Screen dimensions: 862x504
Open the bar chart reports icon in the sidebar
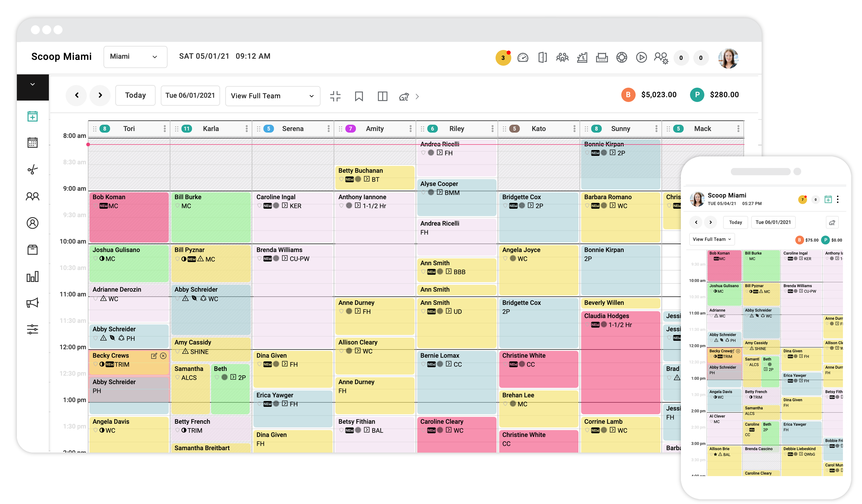tap(33, 276)
